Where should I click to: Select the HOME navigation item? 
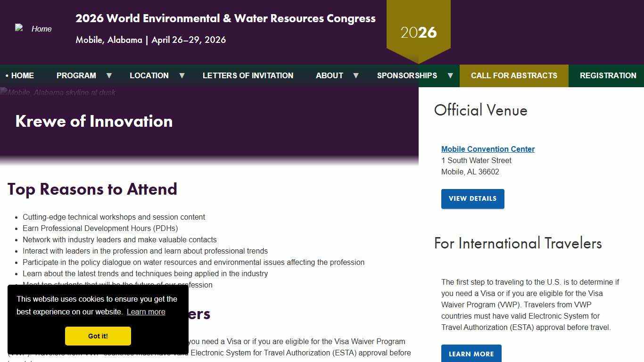pyautogui.click(x=22, y=75)
